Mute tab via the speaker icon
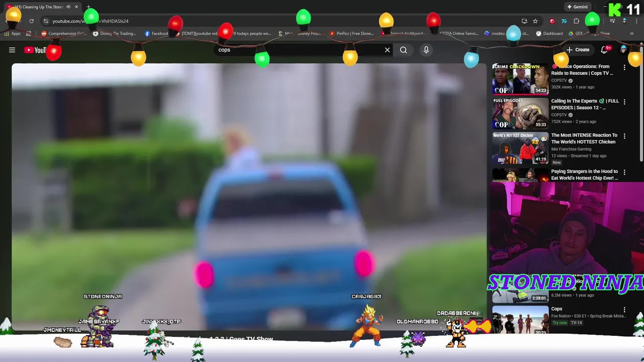This screenshot has width=644, height=362. click(x=68, y=7)
